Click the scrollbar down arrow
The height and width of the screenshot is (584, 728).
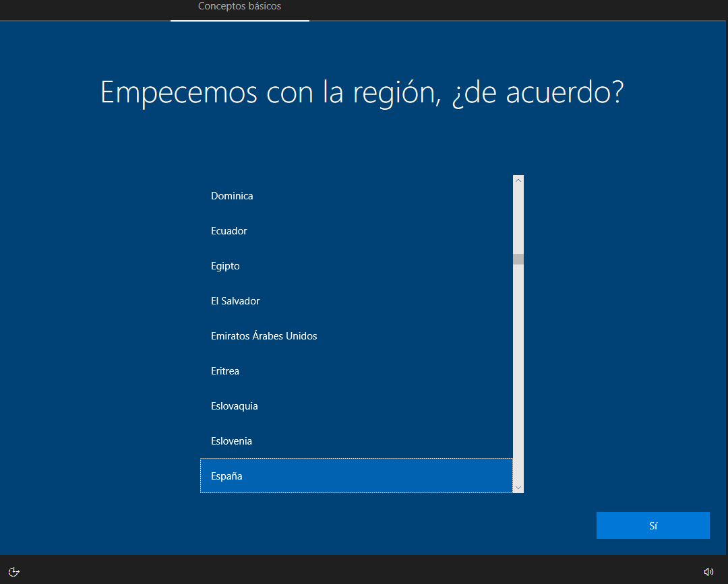tap(518, 488)
